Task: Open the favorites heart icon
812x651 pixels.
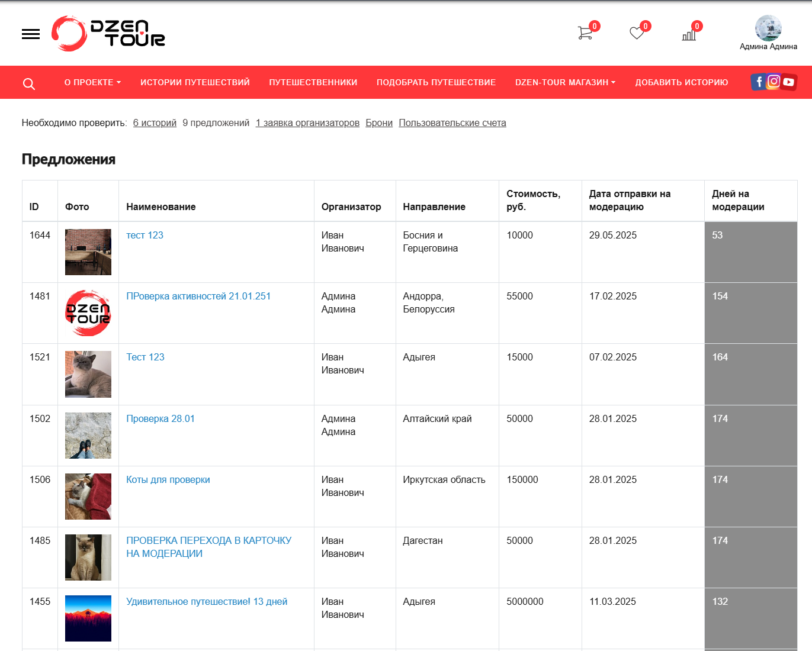Action: coord(637,33)
